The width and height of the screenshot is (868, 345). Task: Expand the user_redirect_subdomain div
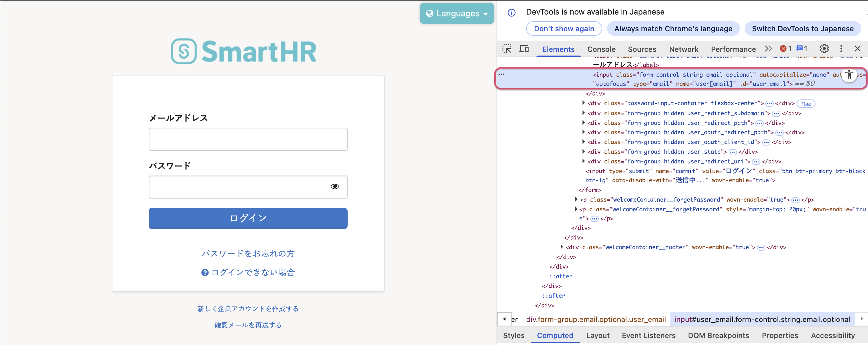583,113
